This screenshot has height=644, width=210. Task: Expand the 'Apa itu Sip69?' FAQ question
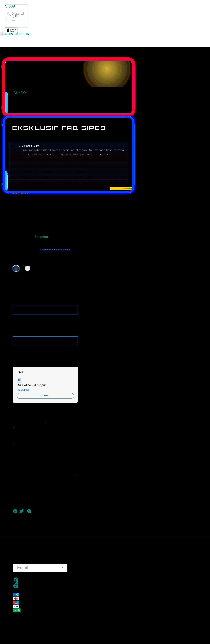click(x=30, y=145)
